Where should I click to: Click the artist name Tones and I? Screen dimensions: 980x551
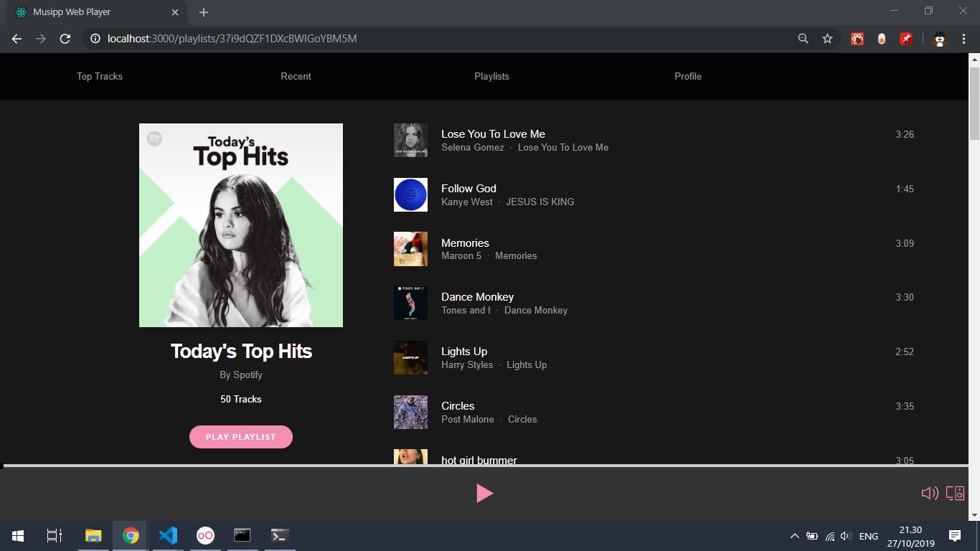tap(466, 310)
